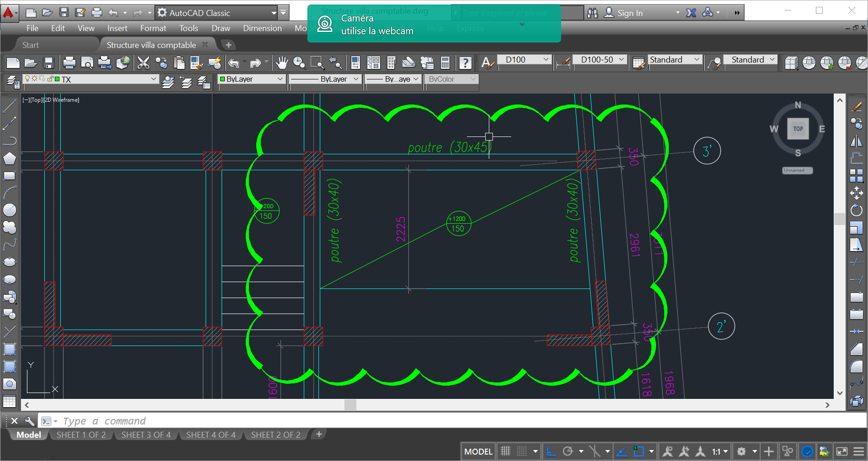Click the Match Properties brush icon
The image size is (868, 461).
pyautogui.click(x=214, y=63)
